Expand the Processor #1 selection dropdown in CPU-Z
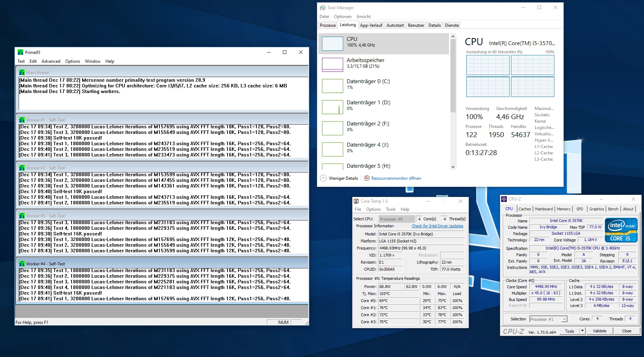644x357 pixels. [548, 319]
